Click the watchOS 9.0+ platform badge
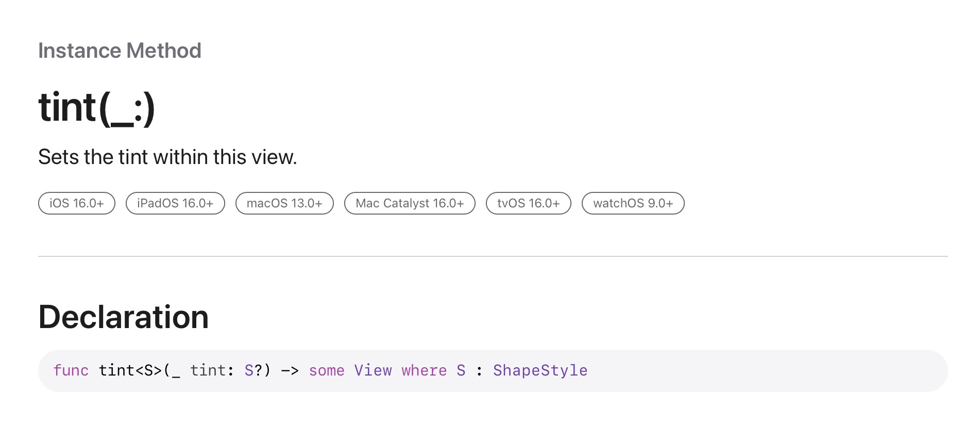Viewport: 980px width, 424px height. (x=633, y=203)
